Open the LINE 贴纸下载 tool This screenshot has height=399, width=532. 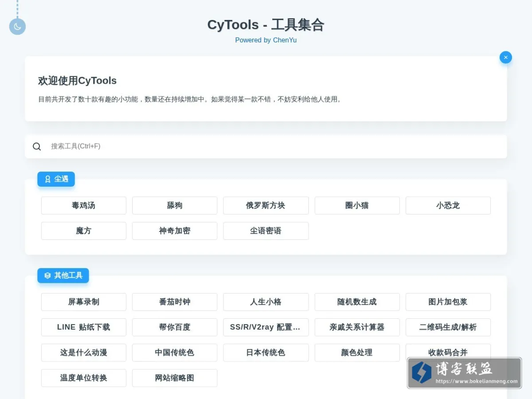[x=84, y=327]
